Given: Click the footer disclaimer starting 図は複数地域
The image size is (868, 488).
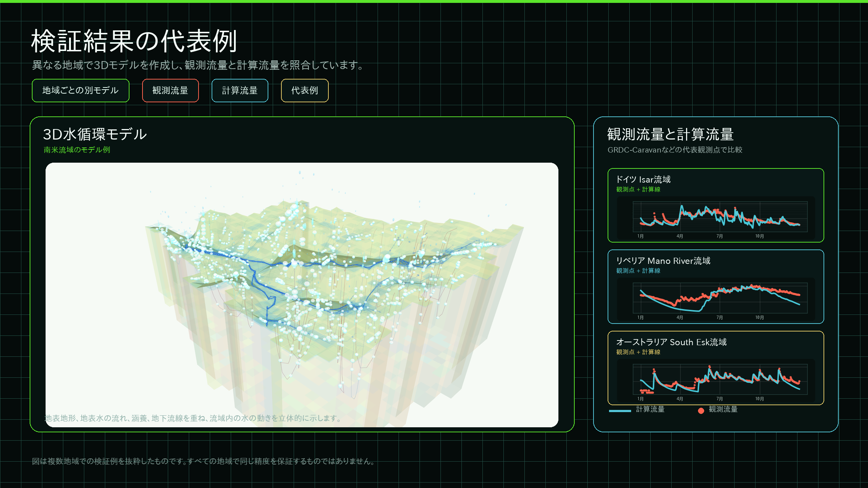Looking at the screenshot, I should click(x=204, y=461).
